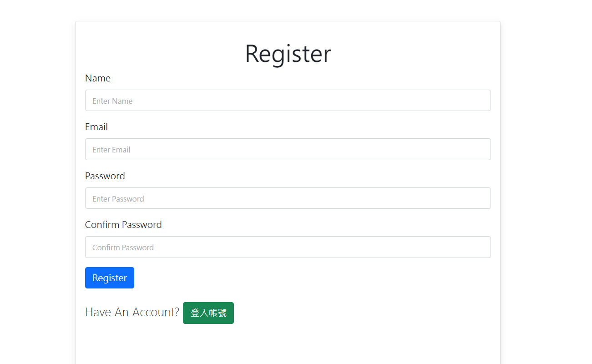This screenshot has height=364, width=592.
Task: Click inside the Enter Email field
Action: 288,149
